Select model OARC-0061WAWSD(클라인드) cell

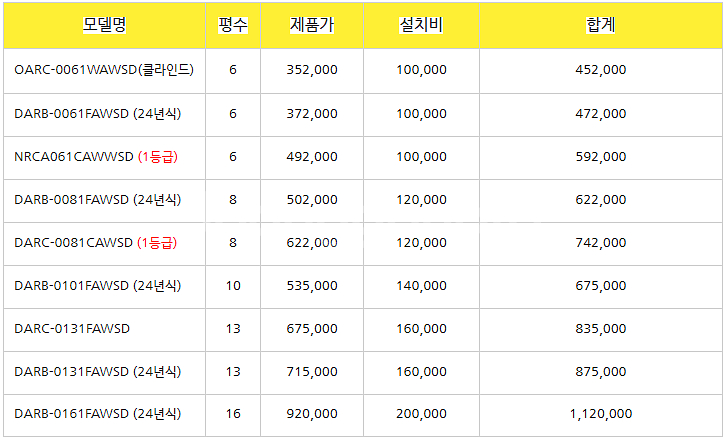click(x=104, y=70)
